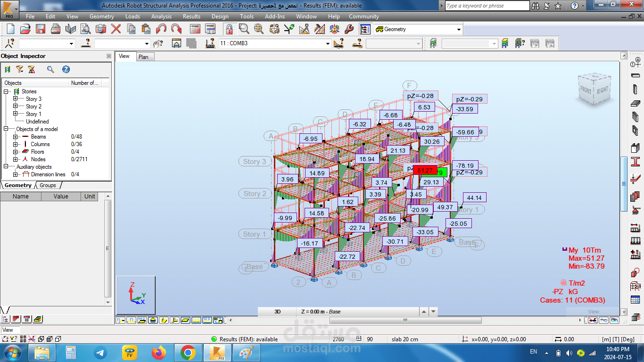Click the favorites star icon in title bar

558,6
